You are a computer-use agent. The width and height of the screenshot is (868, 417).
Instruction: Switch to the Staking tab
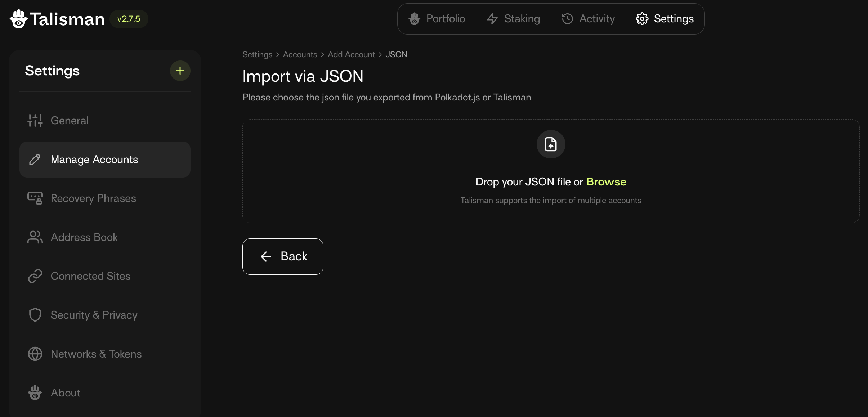(x=513, y=19)
